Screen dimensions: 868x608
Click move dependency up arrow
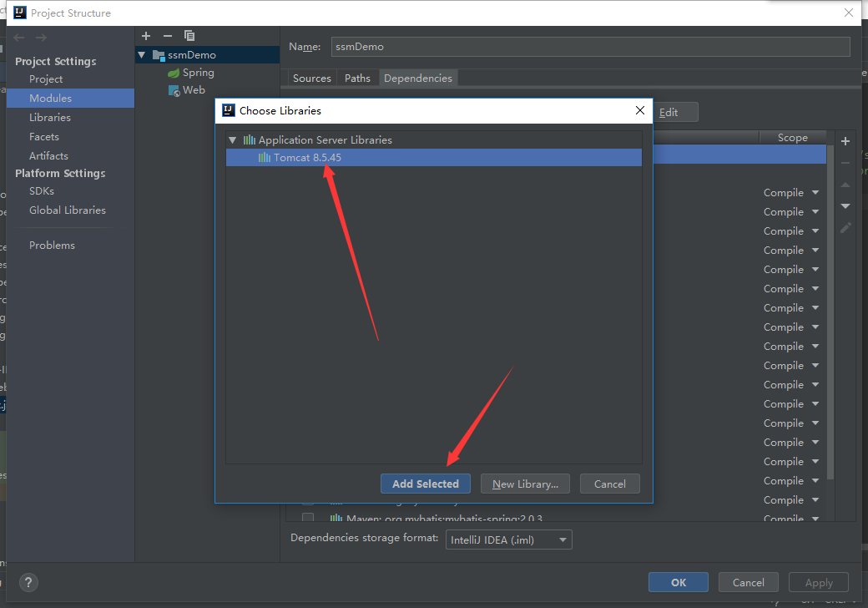[845, 185]
